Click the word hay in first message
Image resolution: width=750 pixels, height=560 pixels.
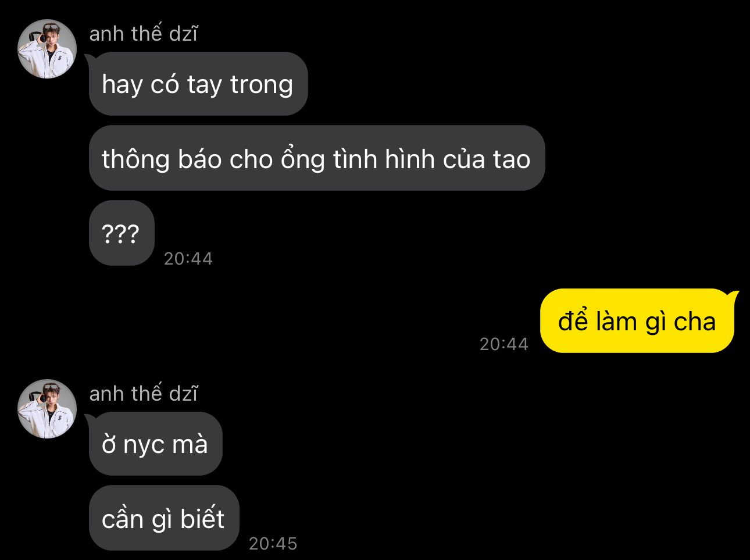(x=122, y=85)
